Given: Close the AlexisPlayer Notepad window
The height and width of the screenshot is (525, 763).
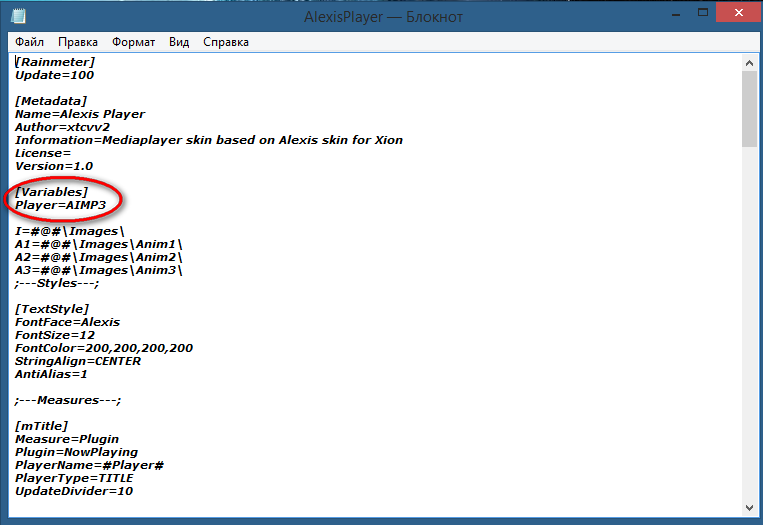Looking at the screenshot, I should point(739,13).
